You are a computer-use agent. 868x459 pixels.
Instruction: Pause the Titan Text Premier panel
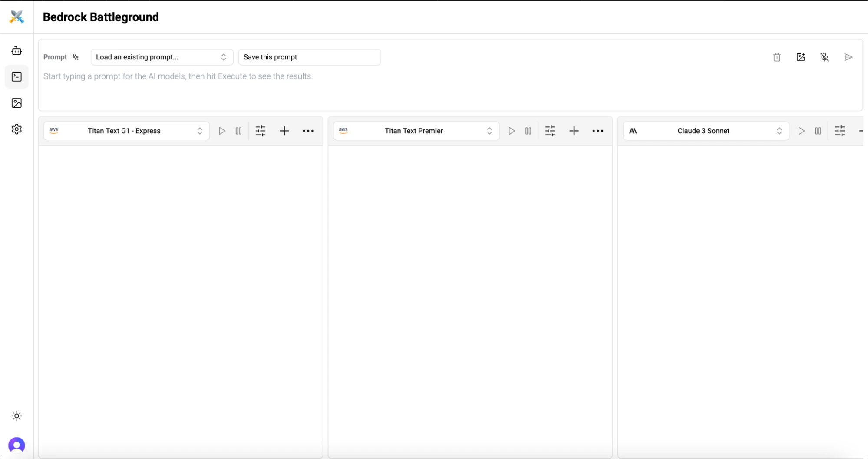point(528,131)
